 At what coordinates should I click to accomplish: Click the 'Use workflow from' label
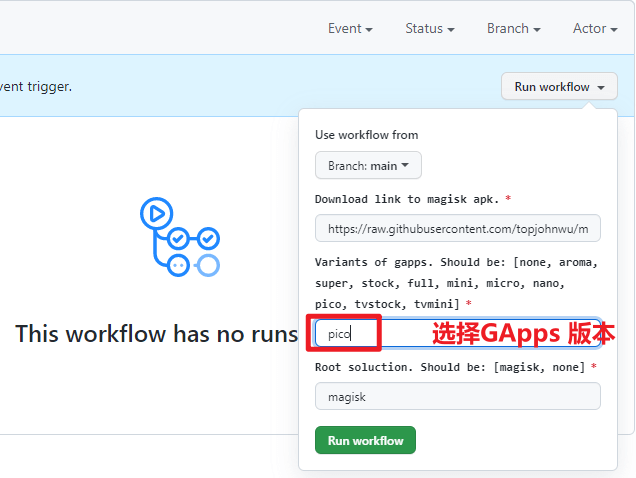(x=366, y=135)
